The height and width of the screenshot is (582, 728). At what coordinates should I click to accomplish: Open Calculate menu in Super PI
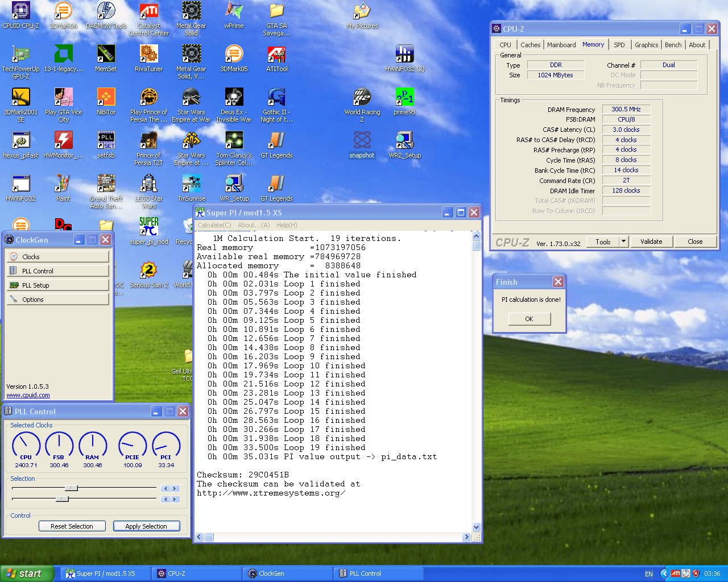[x=214, y=225]
